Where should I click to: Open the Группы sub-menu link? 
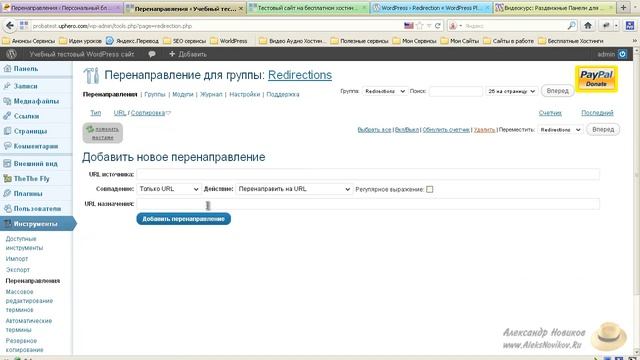coord(155,94)
